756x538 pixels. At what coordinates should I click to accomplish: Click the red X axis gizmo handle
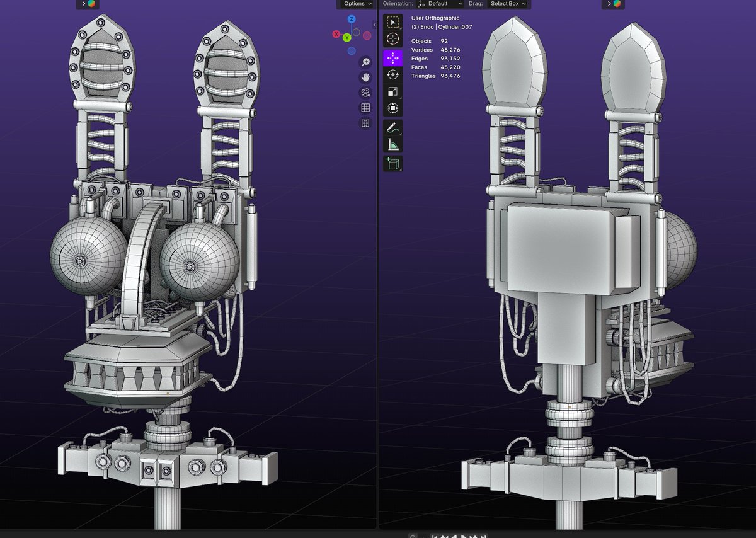[x=336, y=34]
